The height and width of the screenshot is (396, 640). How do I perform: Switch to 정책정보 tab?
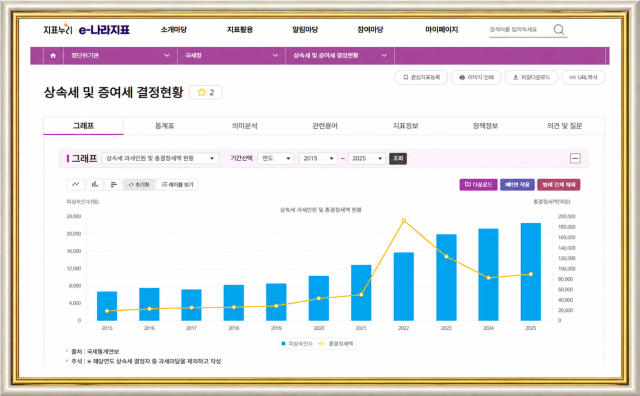[x=485, y=126]
